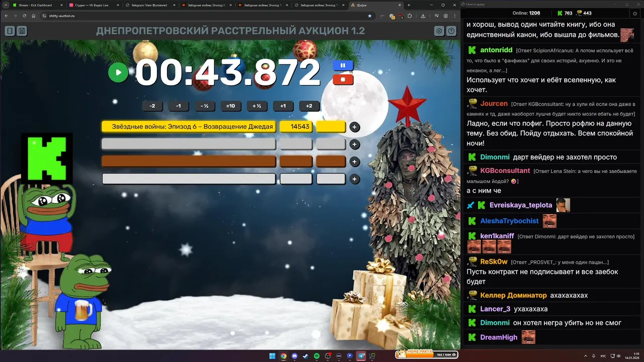Reload the page with browser refresh icon
This screenshot has width=644, height=362.
(24, 16)
